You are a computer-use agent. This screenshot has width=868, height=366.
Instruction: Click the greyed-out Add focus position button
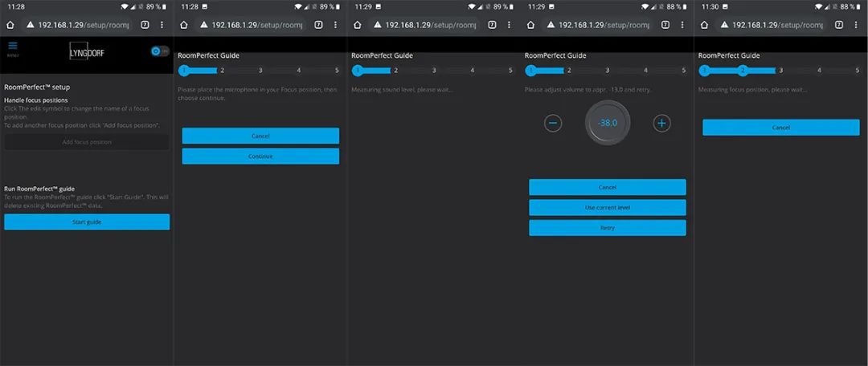pyautogui.click(x=87, y=142)
